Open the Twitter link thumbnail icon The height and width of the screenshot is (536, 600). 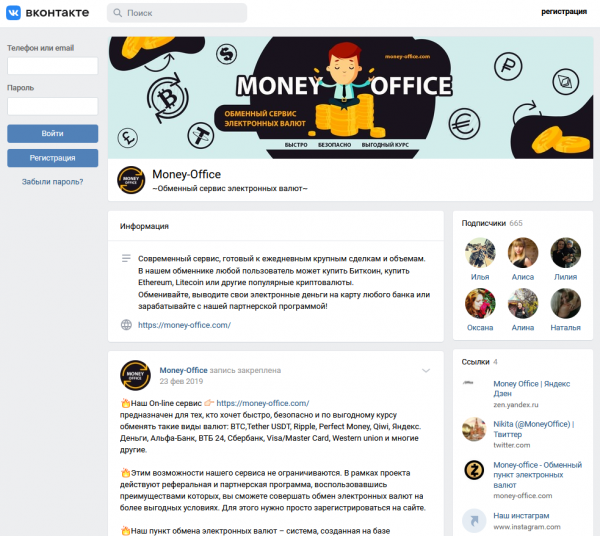pos(474,429)
